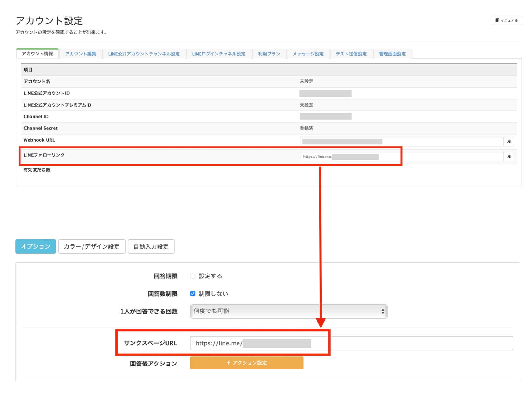Select the オプション button
The image size is (532, 399).
click(x=36, y=246)
